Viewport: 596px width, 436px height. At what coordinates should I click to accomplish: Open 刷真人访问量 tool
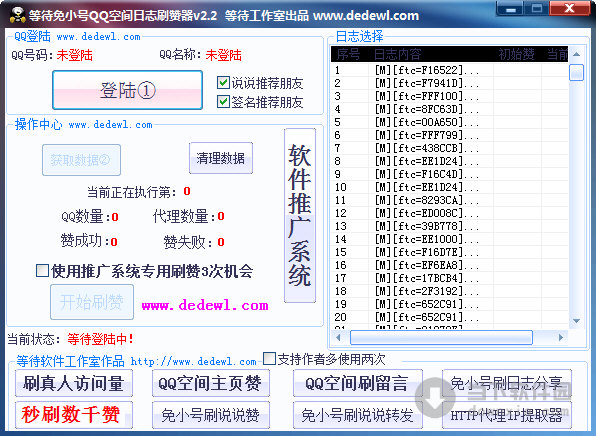(x=74, y=383)
